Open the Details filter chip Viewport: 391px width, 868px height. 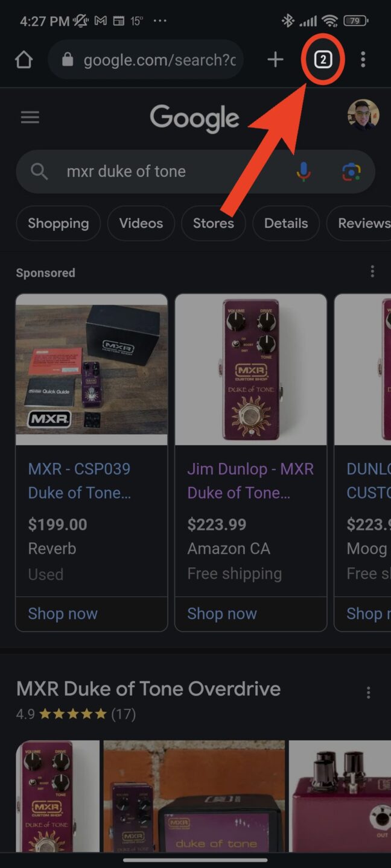click(x=286, y=224)
